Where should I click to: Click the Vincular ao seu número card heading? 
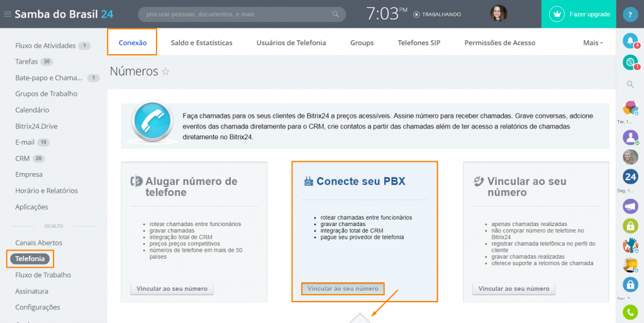tap(526, 186)
